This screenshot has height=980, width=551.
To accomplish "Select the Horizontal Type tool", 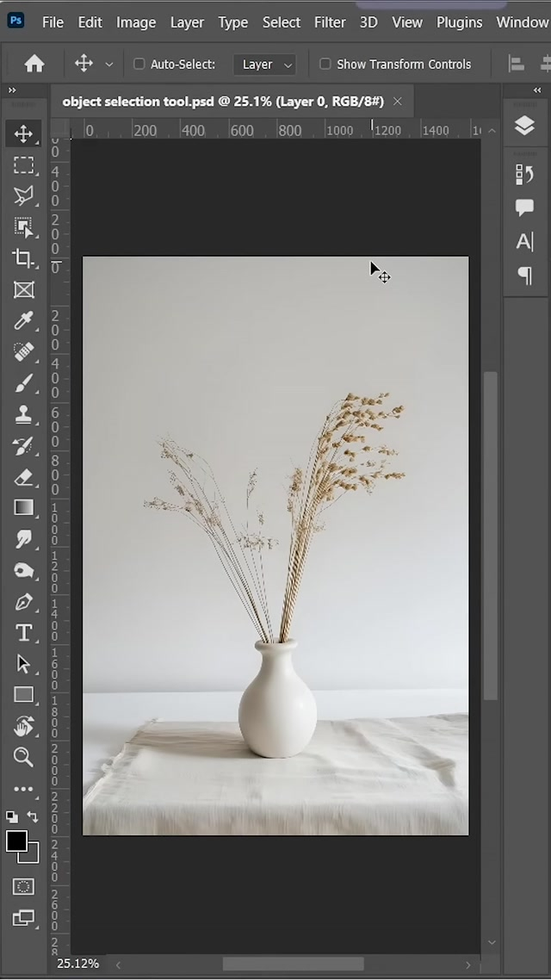I will click(x=23, y=633).
